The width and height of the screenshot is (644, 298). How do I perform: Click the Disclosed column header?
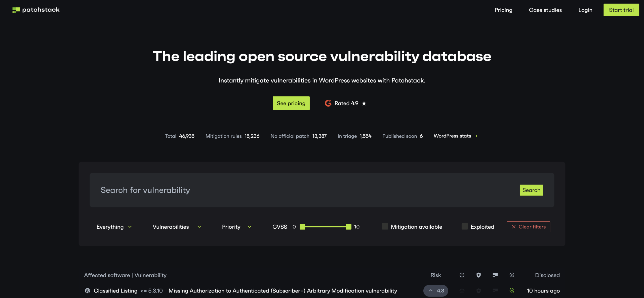[547, 275]
